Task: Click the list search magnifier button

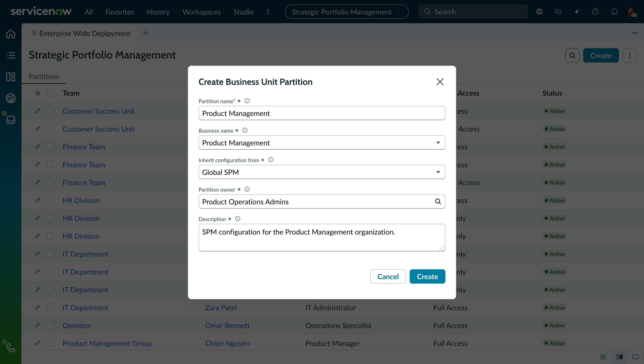Action: (572, 55)
